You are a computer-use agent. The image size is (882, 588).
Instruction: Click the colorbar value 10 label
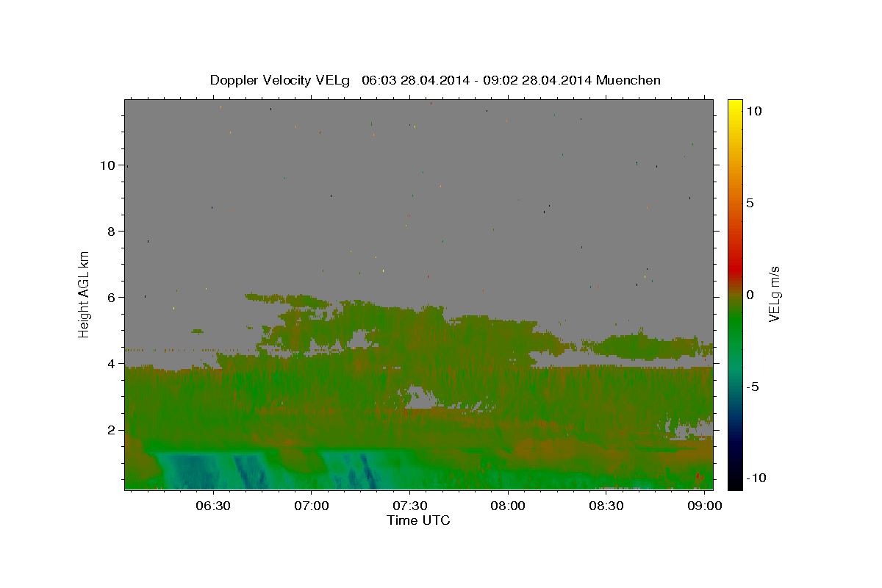(x=754, y=111)
